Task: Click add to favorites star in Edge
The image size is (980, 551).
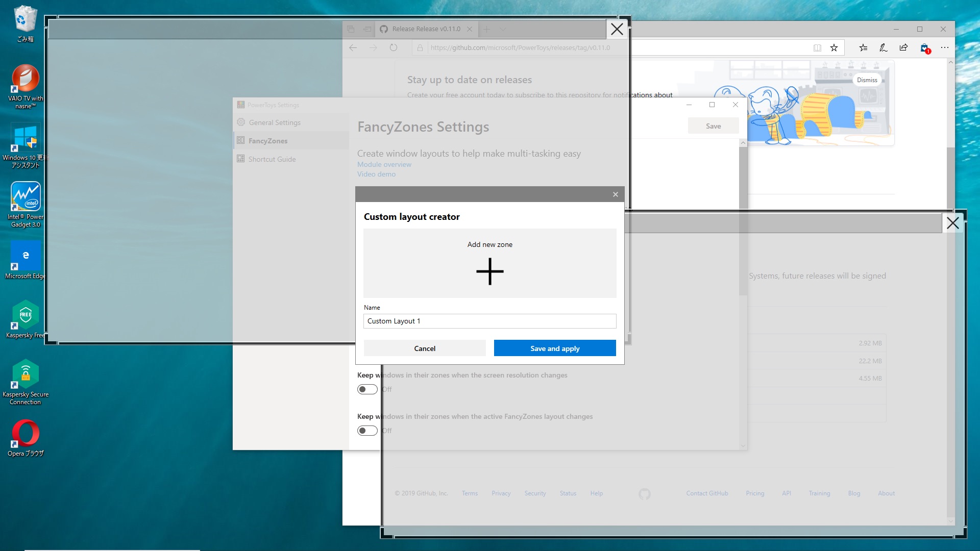Action: [834, 47]
